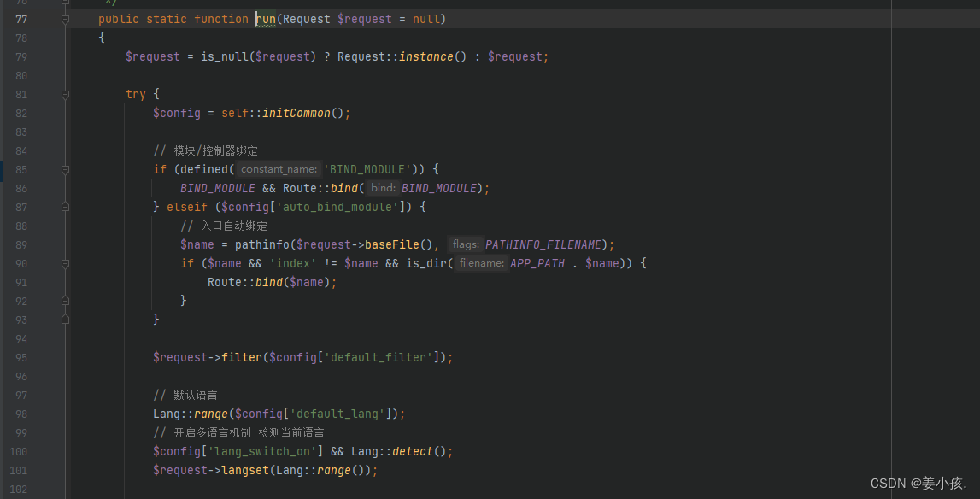Image resolution: width=980 pixels, height=499 pixels.
Task: Click the range method on line 98
Action: [211, 414]
